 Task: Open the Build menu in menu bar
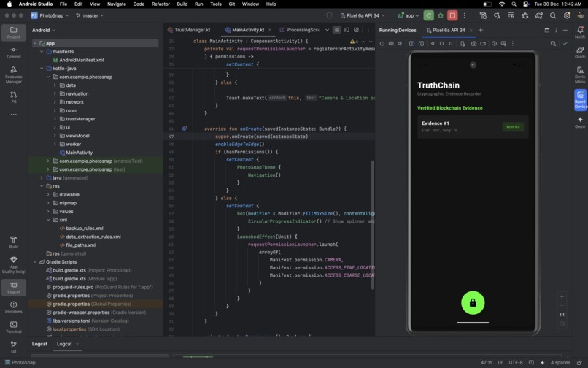click(182, 4)
